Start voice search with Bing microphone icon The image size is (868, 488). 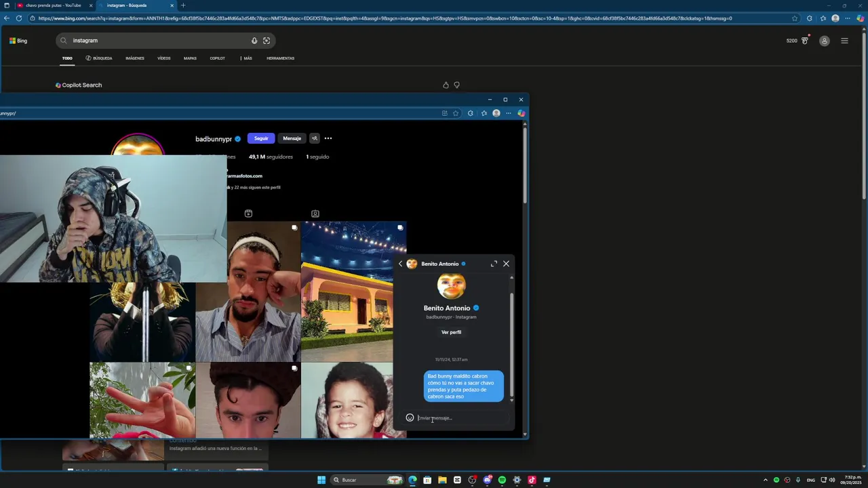point(254,41)
